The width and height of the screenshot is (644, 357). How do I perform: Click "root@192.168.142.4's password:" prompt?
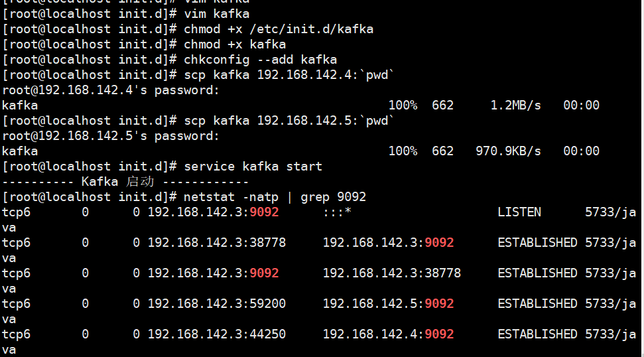[111, 90]
